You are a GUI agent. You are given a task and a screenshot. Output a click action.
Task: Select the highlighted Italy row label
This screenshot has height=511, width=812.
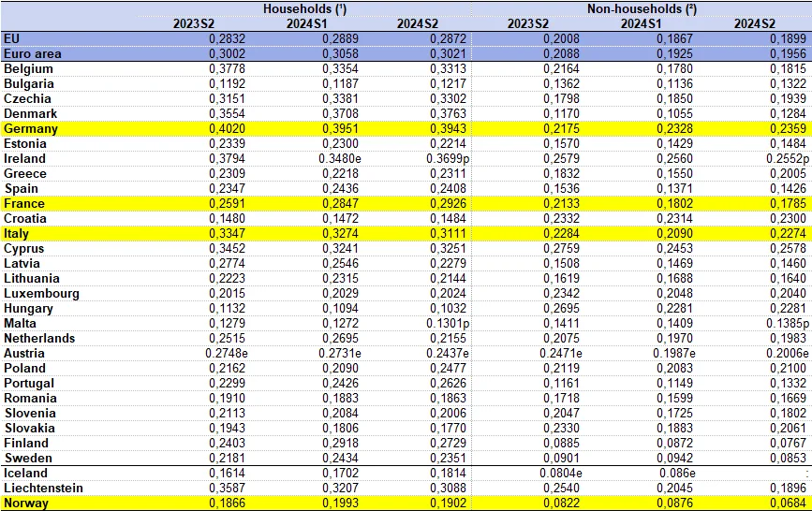point(19,233)
